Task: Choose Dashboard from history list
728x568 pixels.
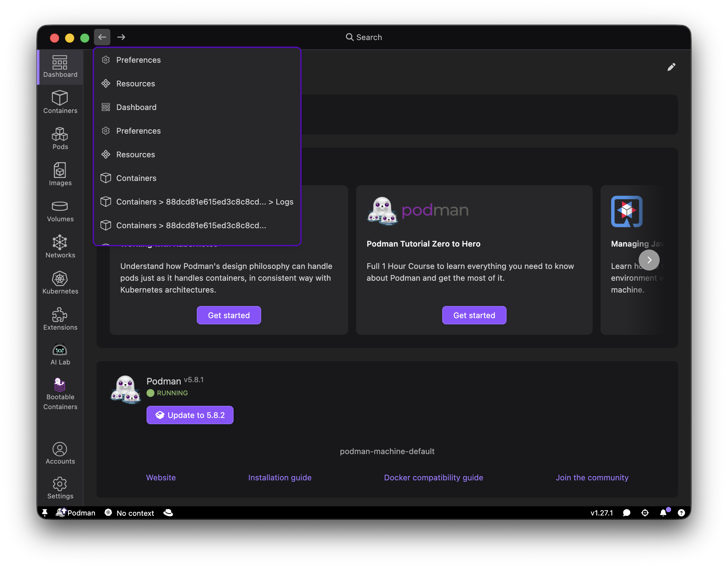Action: coord(136,107)
